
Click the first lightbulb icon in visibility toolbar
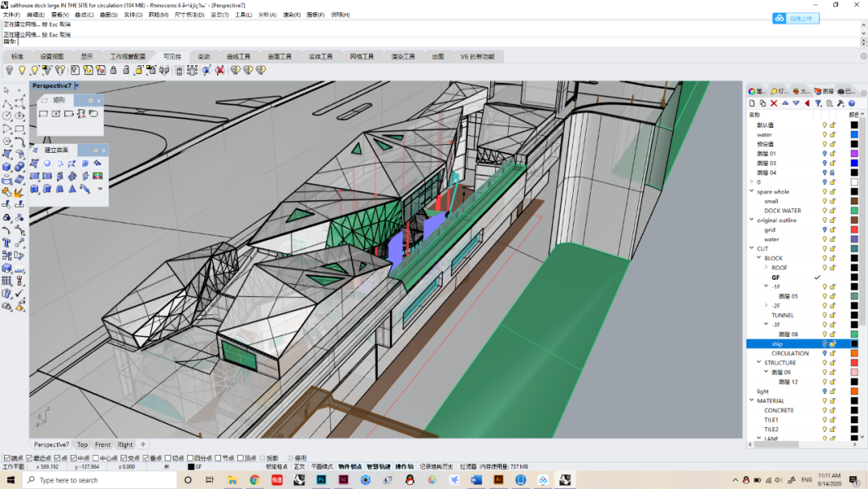pyautogui.click(x=10, y=71)
